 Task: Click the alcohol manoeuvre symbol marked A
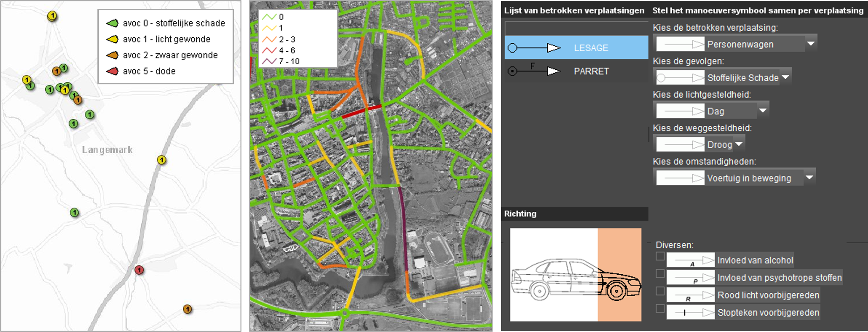coord(690,260)
